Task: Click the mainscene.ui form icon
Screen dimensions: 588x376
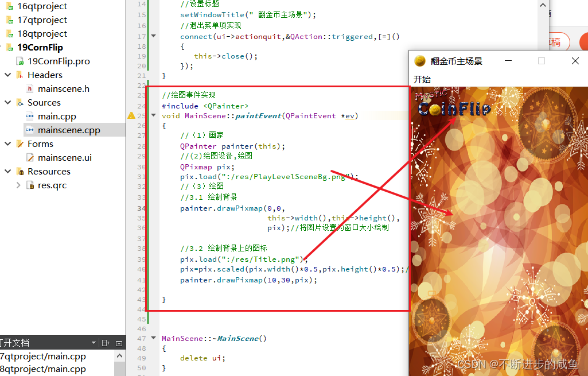Action: pyautogui.click(x=30, y=158)
